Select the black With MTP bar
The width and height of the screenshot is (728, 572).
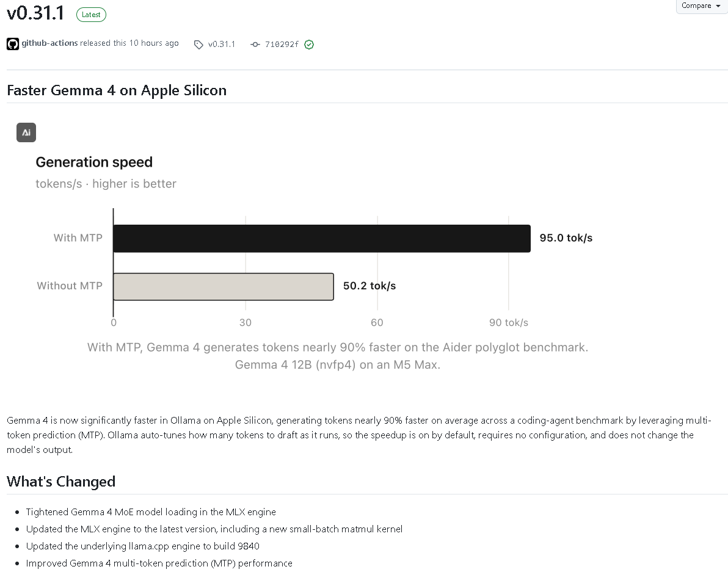click(322, 239)
